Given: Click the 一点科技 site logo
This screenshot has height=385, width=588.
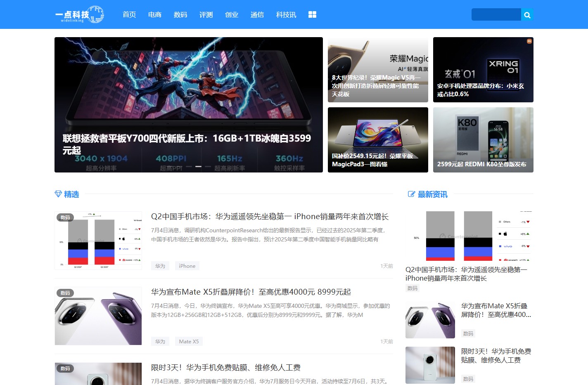Looking at the screenshot, I should click(79, 14).
